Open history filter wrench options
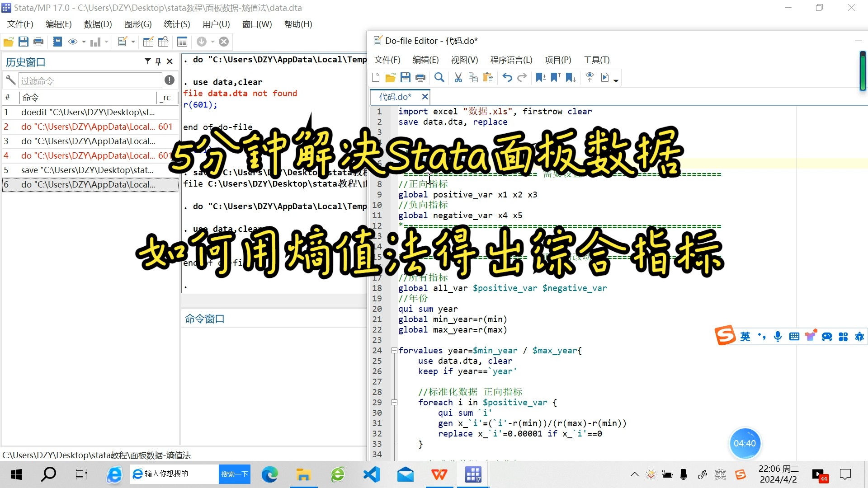The width and height of the screenshot is (868, 488). pos(10,80)
